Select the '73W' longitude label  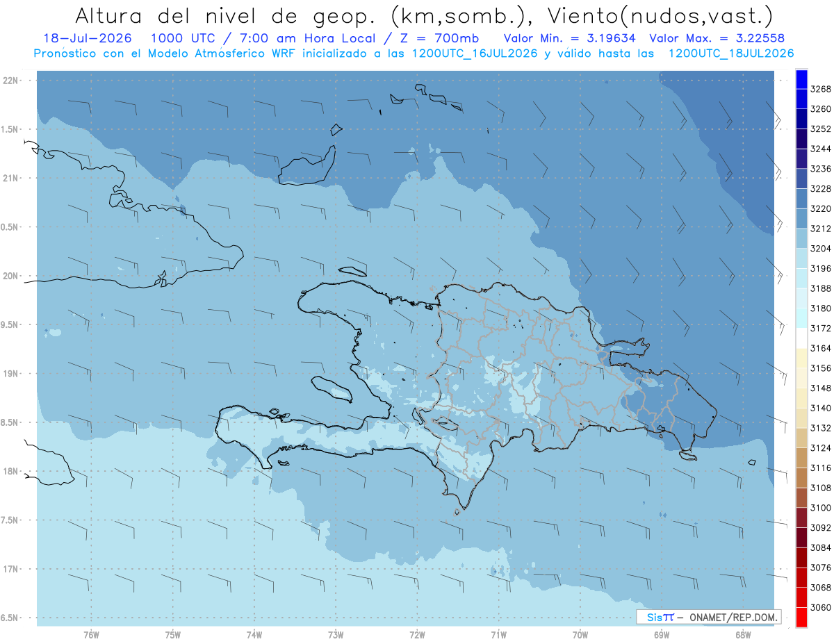click(x=336, y=634)
